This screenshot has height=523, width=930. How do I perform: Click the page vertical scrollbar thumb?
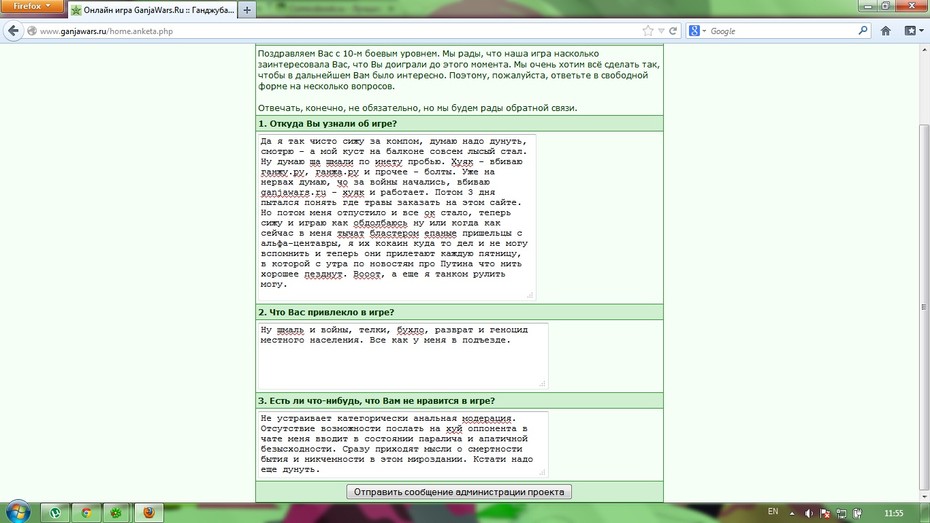tap(924, 305)
